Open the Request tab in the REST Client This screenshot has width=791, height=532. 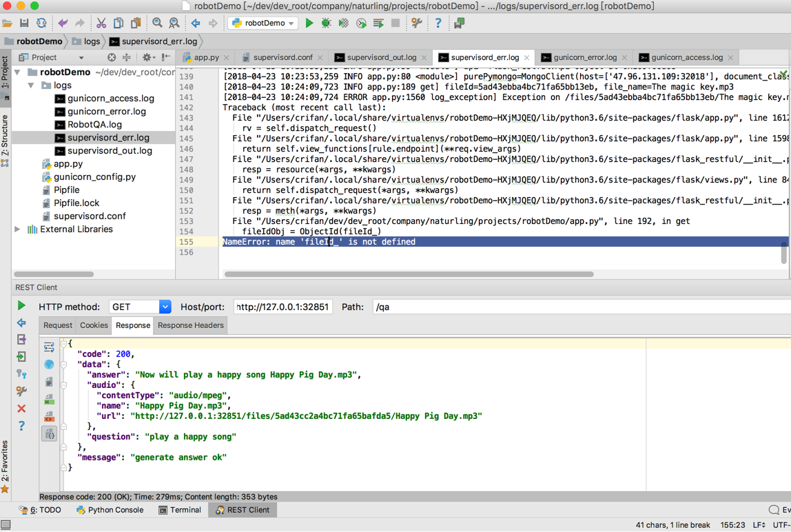tap(57, 325)
